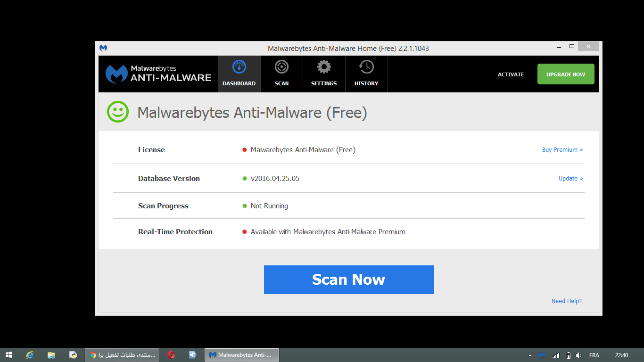Open the Windows Start button
644x362 pixels.
8,355
